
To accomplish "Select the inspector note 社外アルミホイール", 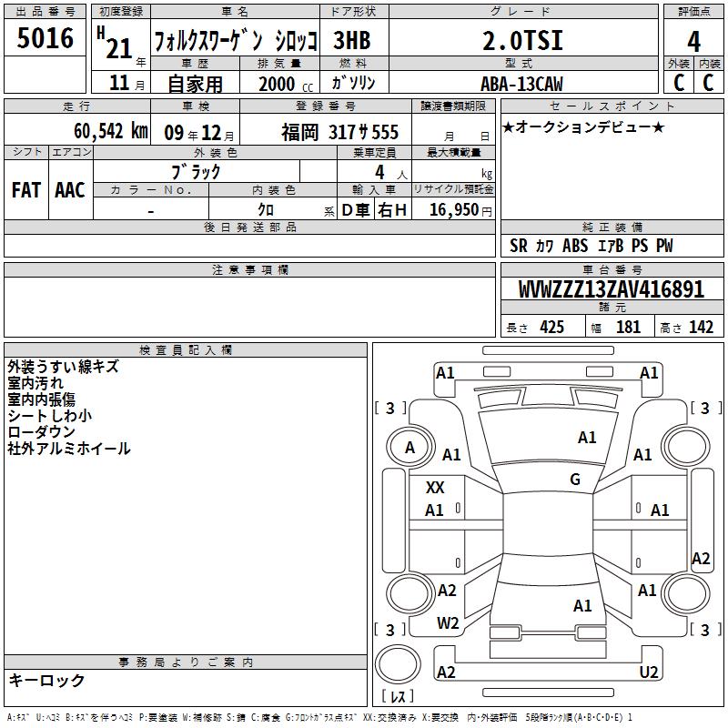I will pyautogui.click(x=69, y=448).
